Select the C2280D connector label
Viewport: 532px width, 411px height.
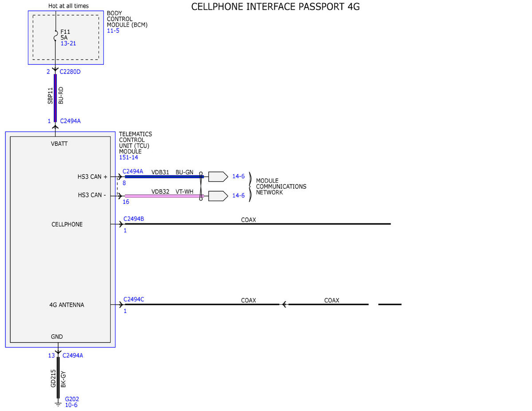click(x=70, y=71)
